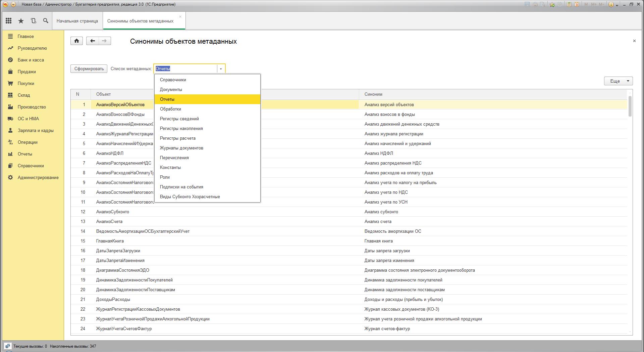
Task: Open the ОС и НМА section
Action: (33, 119)
